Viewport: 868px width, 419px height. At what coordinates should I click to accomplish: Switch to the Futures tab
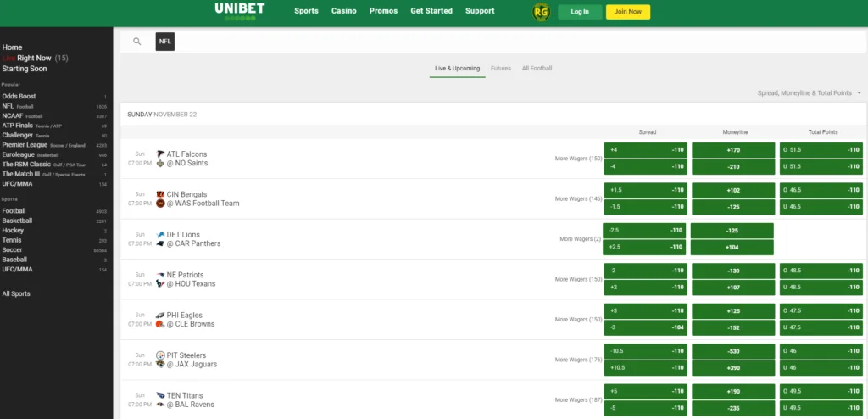[x=501, y=69]
